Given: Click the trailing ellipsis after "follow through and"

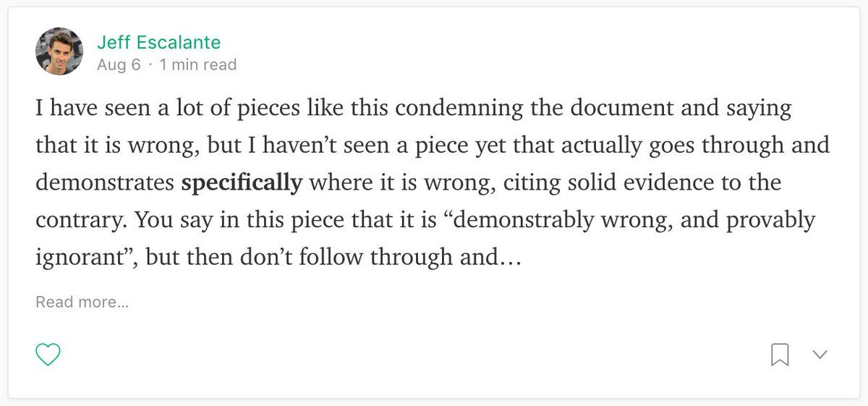Looking at the screenshot, I should [x=509, y=257].
